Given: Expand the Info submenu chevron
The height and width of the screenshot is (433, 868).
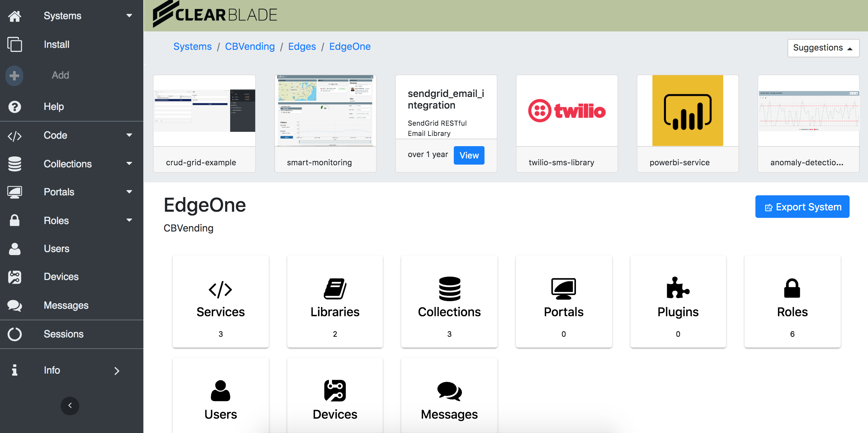Looking at the screenshot, I should (117, 371).
